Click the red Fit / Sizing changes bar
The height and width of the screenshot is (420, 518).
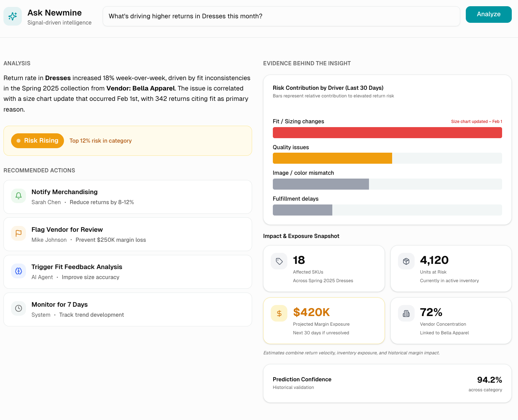click(387, 133)
